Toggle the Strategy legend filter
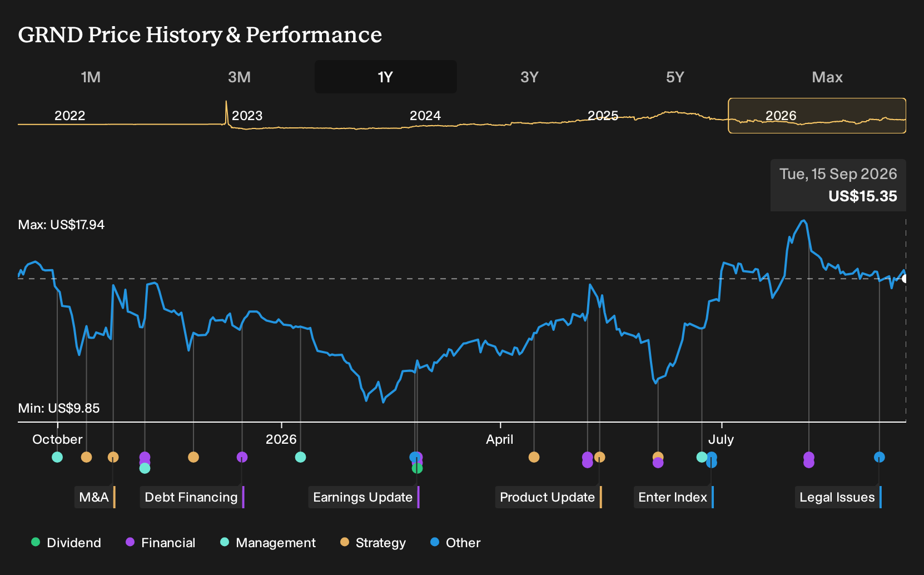 [x=373, y=543]
